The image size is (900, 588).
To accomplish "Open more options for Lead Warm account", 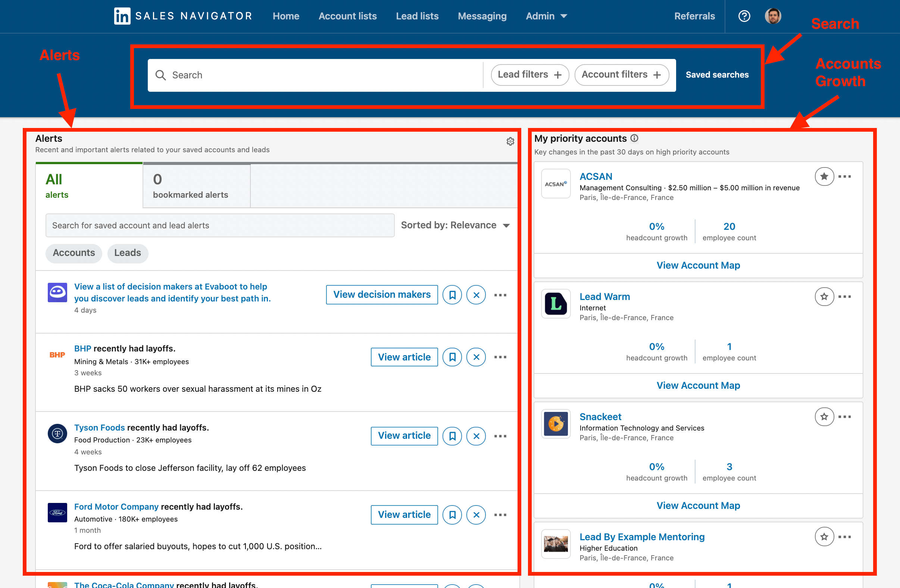I will tap(844, 297).
